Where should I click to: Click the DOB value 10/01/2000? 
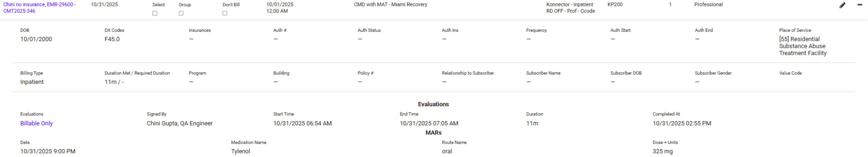coord(36,39)
